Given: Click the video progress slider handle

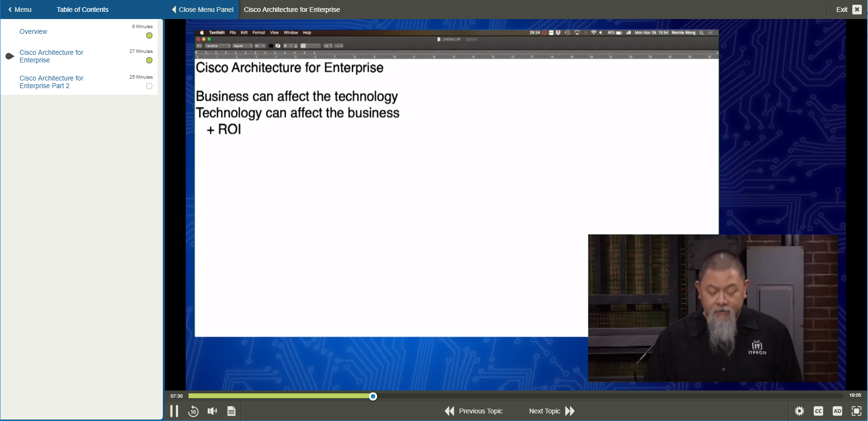Looking at the screenshot, I should pyautogui.click(x=373, y=396).
